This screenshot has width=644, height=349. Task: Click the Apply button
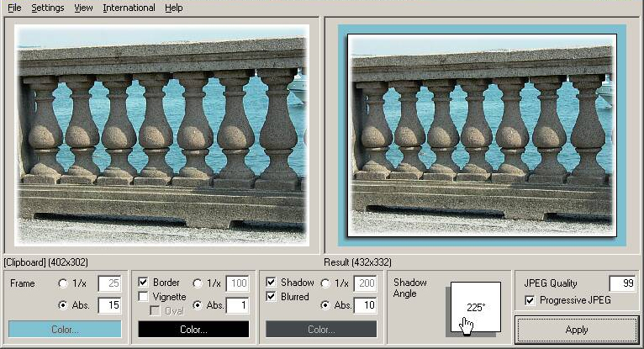[577, 330]
